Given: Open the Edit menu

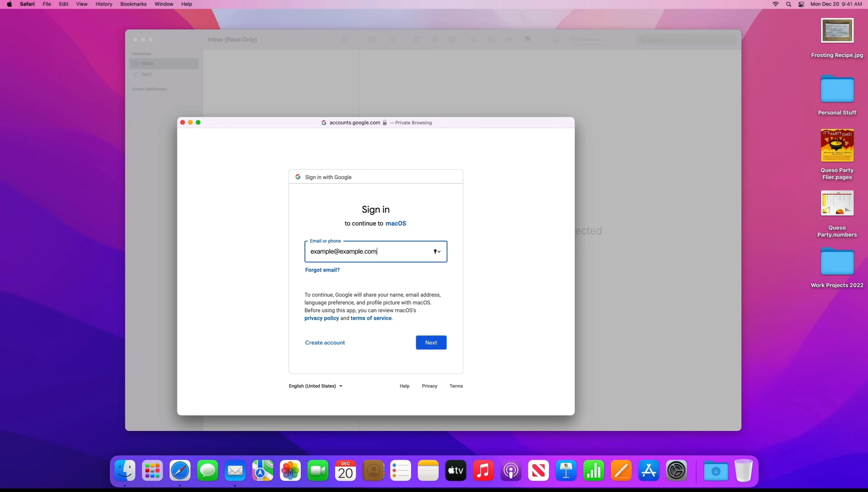Looking at the screenshot, I should tap(63, 4).
